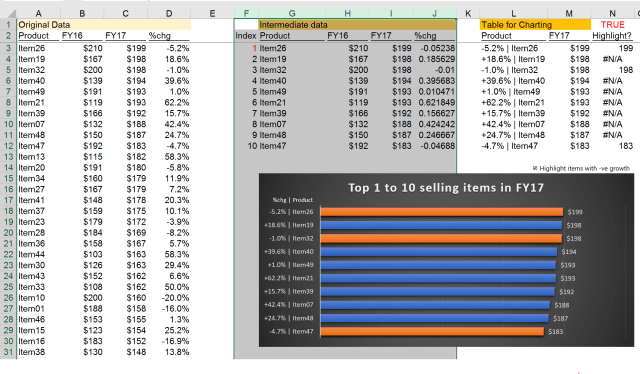Image resolution: width=640 pixels, height=374 pixels.
Task: Select cell L8 with +62.2% | Item21
Action: tap(513, 102)
